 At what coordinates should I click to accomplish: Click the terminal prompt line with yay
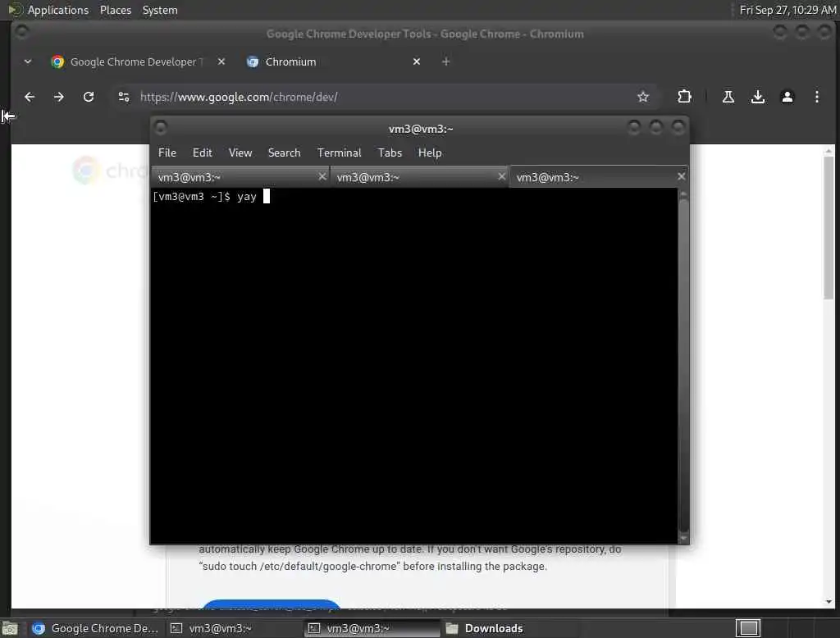click(211, 197)
